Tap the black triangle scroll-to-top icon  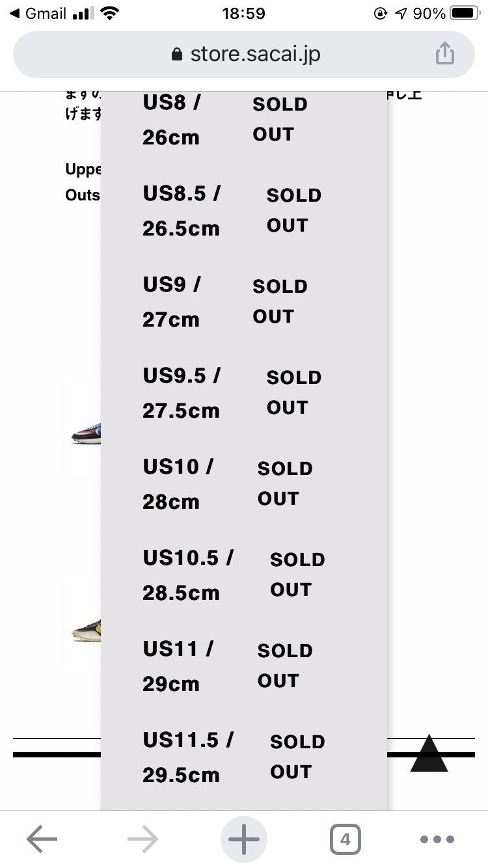coord(429,753)
